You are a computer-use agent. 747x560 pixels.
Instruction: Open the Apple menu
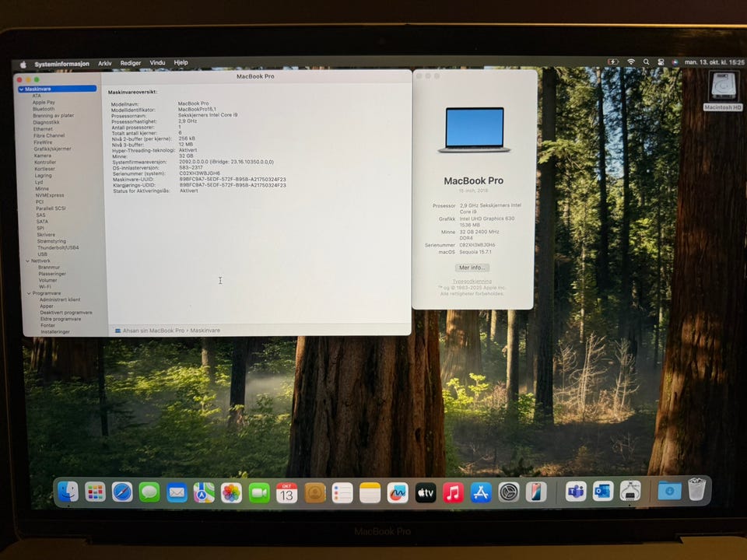tap(23, 65)
